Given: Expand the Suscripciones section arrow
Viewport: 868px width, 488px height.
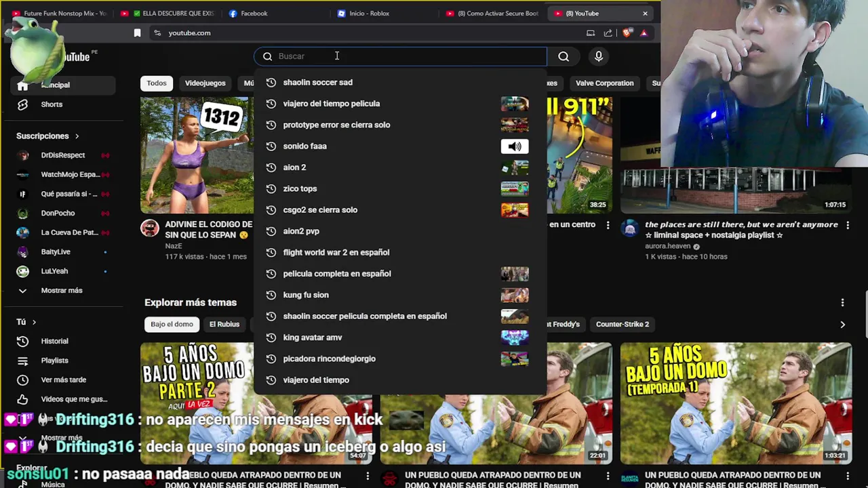Looking at the screenshot, I should pyautogui.click(x=77, y=136).
